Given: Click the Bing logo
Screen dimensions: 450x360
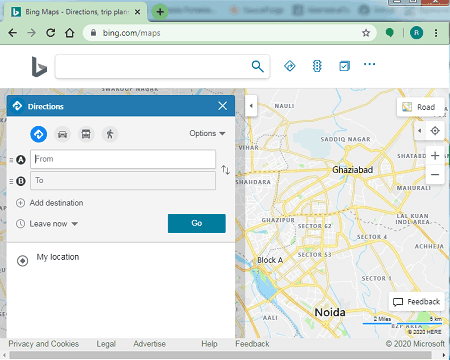Looking at the screenshot, I should coord(39,67).
